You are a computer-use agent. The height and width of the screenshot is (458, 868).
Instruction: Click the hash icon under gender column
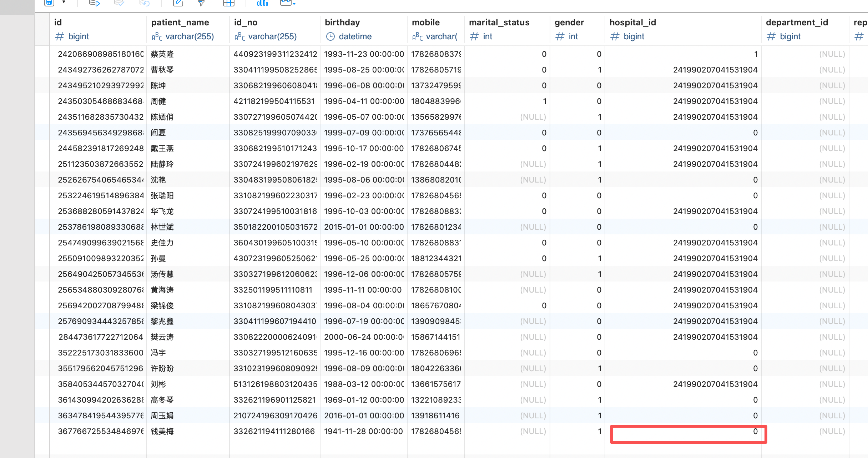[x=560, y=36]
